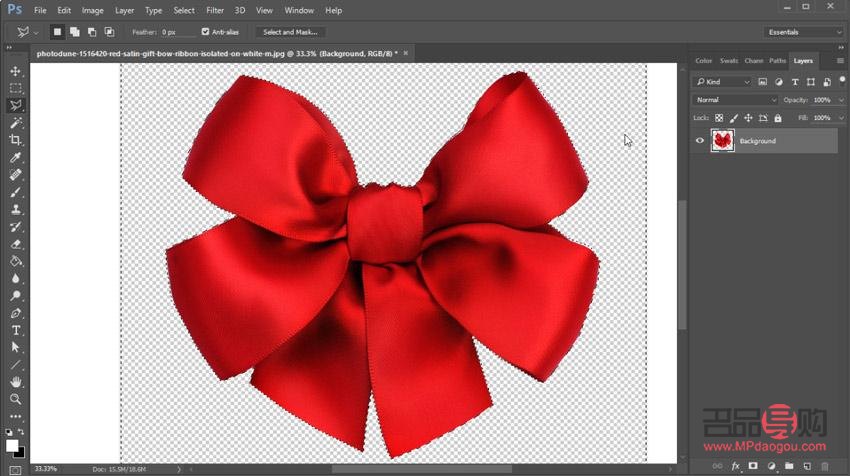Pick the Magic Wand tool

click(16, 122)
